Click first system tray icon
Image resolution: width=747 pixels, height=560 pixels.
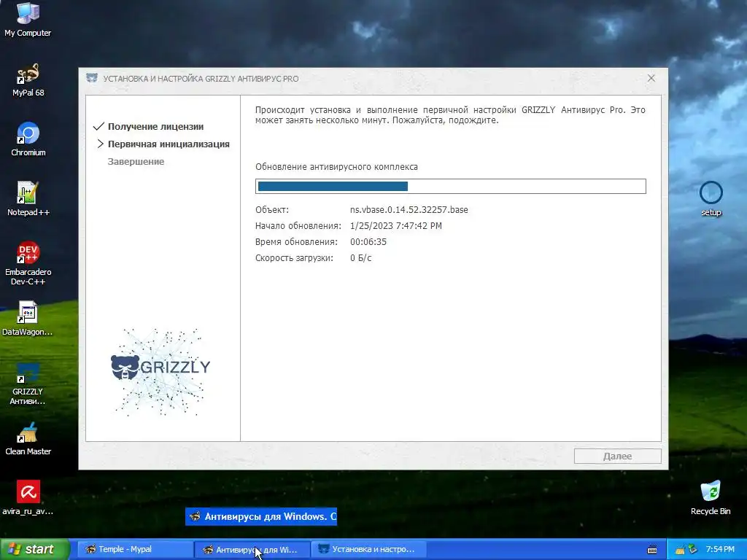pos(681,550)
